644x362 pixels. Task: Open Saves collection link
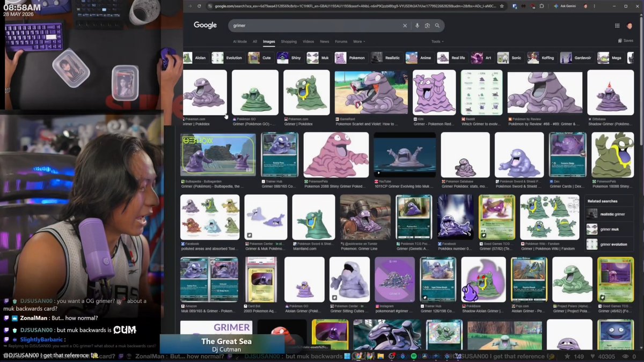tap(626, 41)
